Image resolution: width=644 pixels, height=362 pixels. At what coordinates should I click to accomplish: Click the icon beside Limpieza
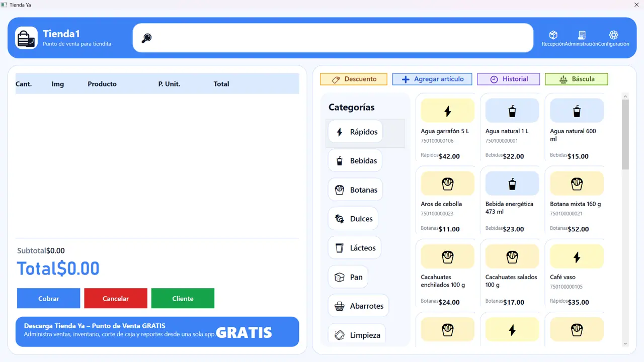pyautogui.click(x=340, y=335)
